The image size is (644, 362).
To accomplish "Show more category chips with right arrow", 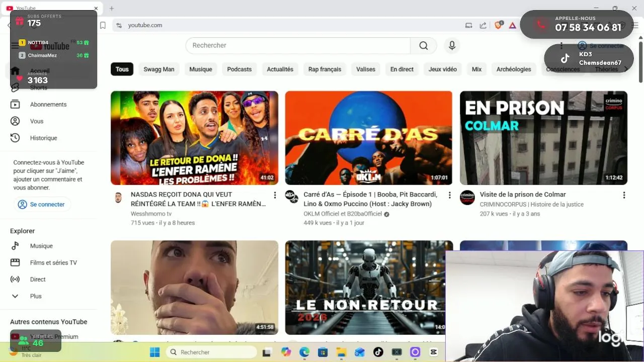I will click(626, 69).
